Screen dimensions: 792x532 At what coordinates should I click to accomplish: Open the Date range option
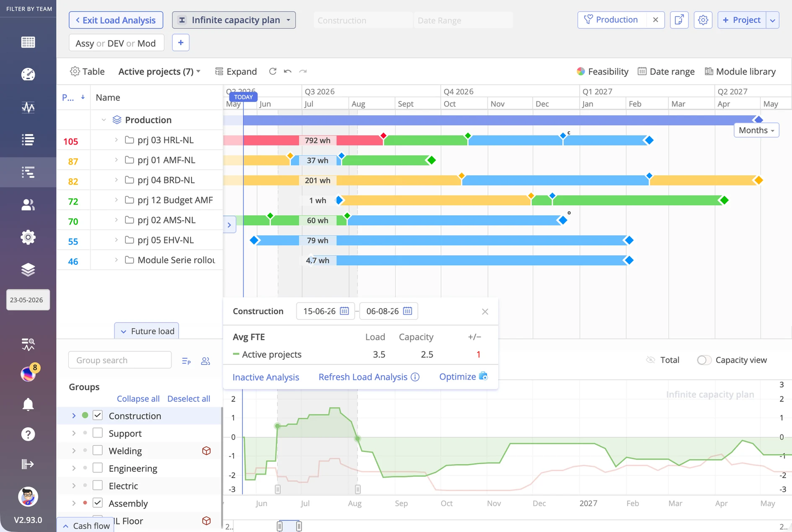(x=666, y=71)
